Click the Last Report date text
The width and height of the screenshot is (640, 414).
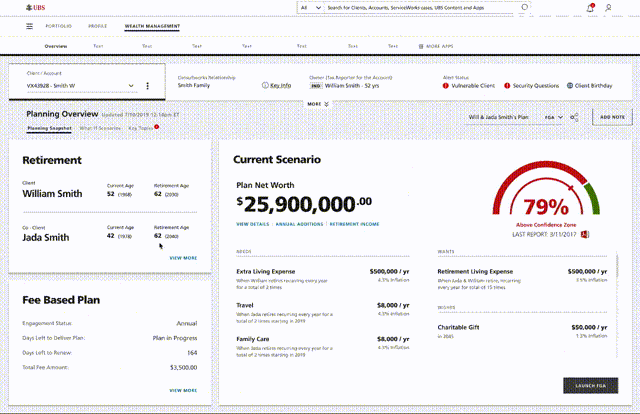pyautogui.click(x=544, y=234)
